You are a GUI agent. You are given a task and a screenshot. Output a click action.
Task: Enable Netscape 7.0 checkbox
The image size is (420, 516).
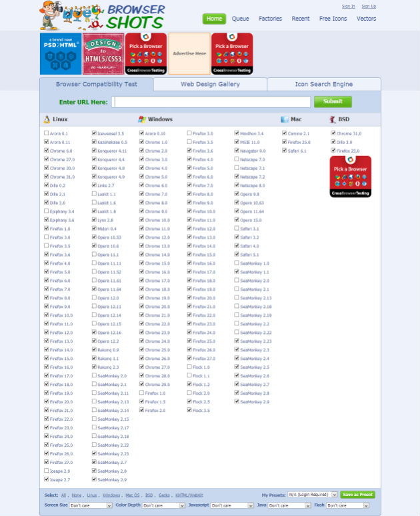pyautogui.click(x=237, y=159)
